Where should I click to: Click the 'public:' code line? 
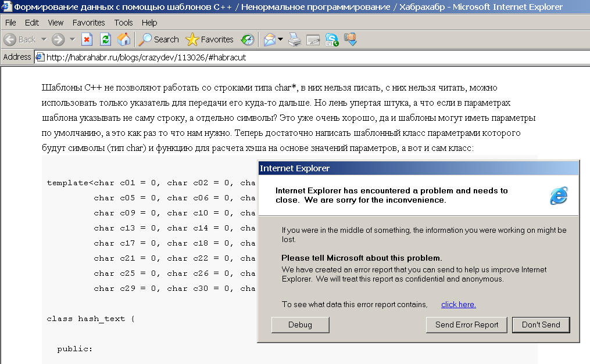click(75, 349)
